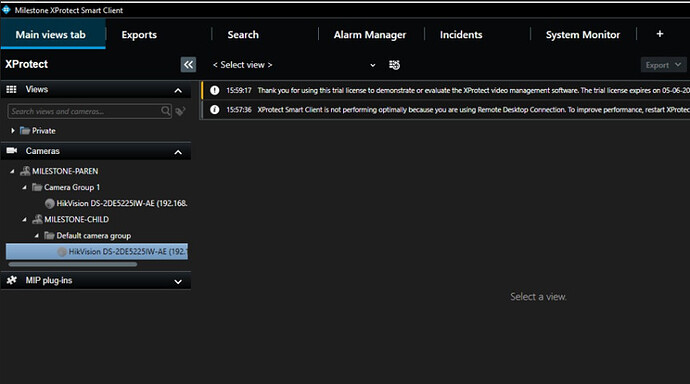Open the Incidents tab
The height and width of the screenshot is (384, 690).
461,35
